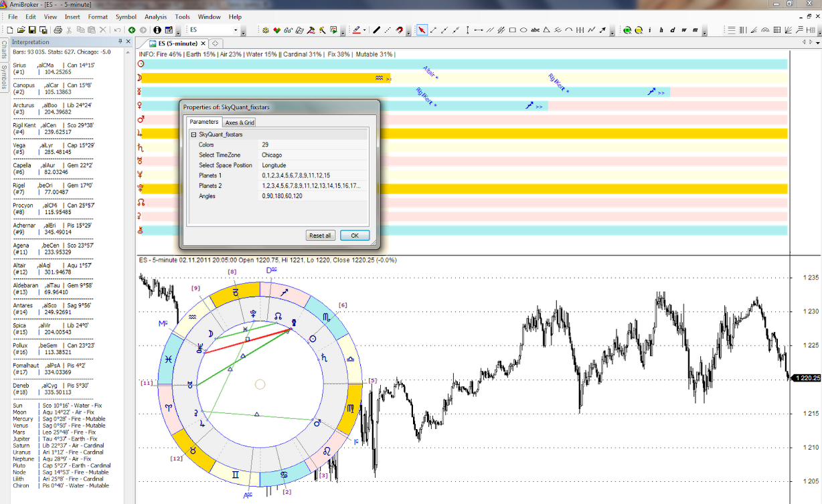The height and width of the screenshot is (504, 822).
Task: Click the Window menu
Action: (x=210, y=17)
